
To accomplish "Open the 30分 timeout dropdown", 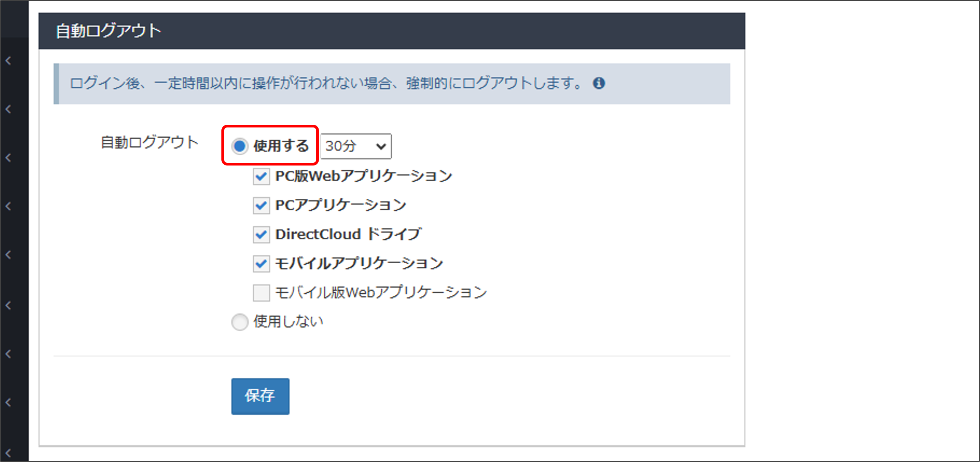I will (355, 146).
